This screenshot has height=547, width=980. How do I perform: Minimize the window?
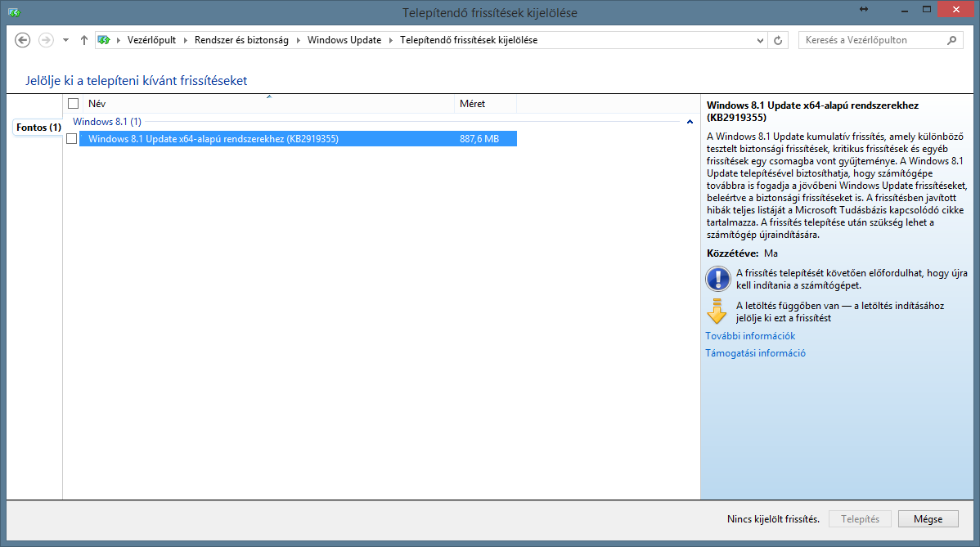(x=905, y=9)
